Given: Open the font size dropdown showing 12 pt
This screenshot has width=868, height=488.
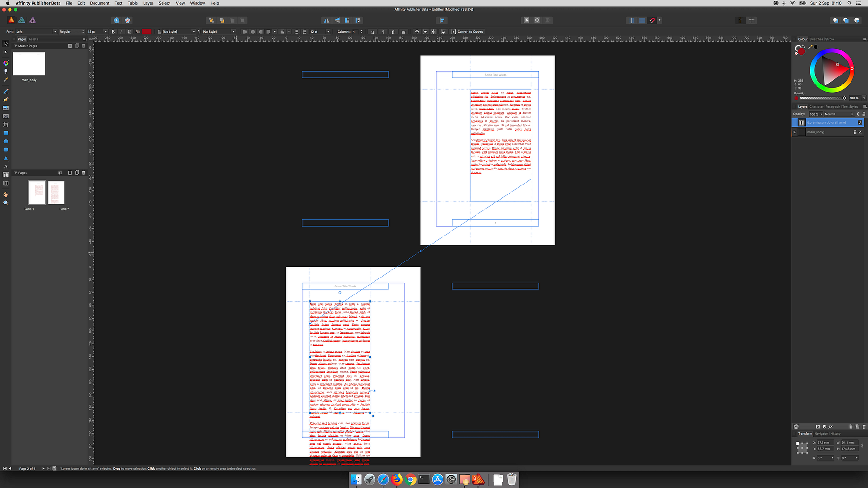Looking at the screenshot, I should coord(97,32).
